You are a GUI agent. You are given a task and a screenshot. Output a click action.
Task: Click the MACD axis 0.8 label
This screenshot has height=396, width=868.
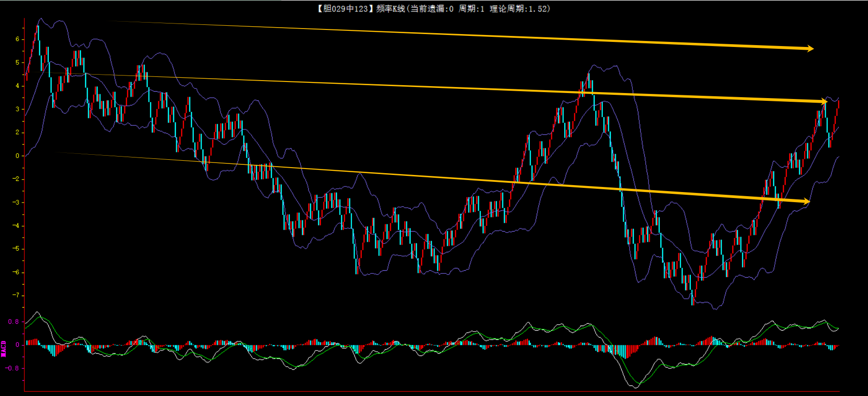click(x=13, y=321)
